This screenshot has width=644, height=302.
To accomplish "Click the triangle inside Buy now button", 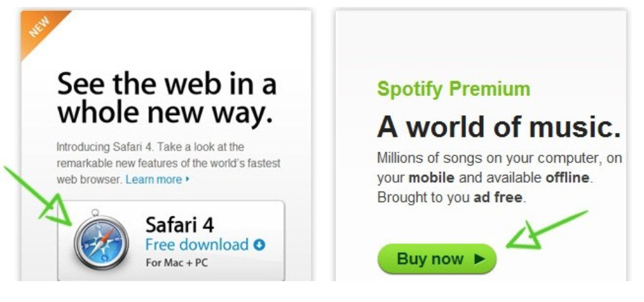I will tap(480, 259).
